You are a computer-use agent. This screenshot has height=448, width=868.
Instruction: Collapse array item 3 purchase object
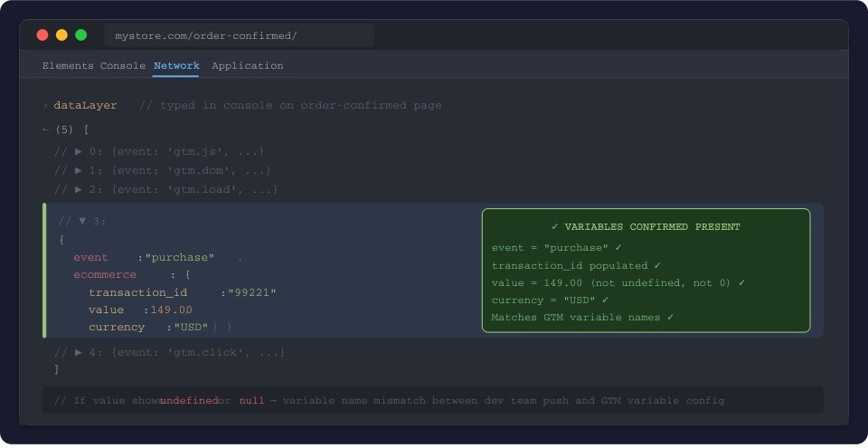coord(82,221)
